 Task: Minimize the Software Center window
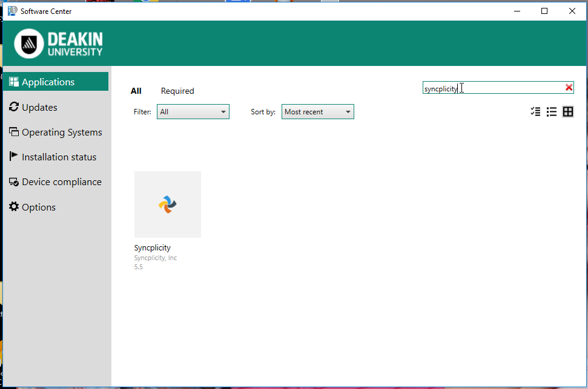coord(517,11)
